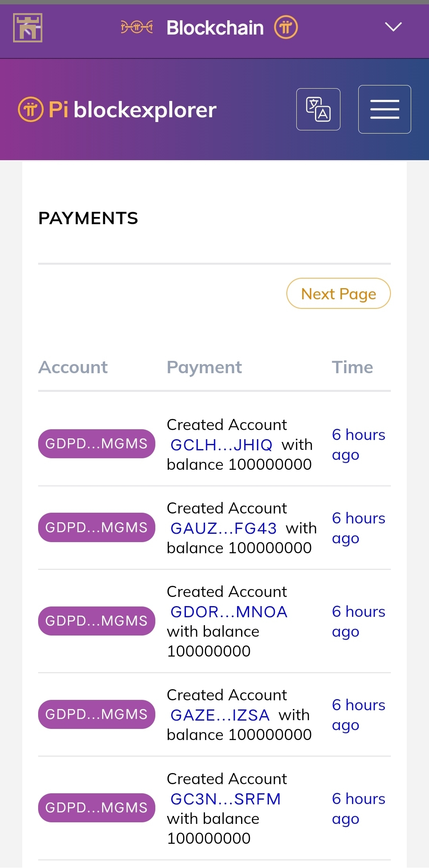Open created account GDOR...MNOA link
Image resolution: width=429 pixels, height=868 pixels.
(x=229, y=612)
